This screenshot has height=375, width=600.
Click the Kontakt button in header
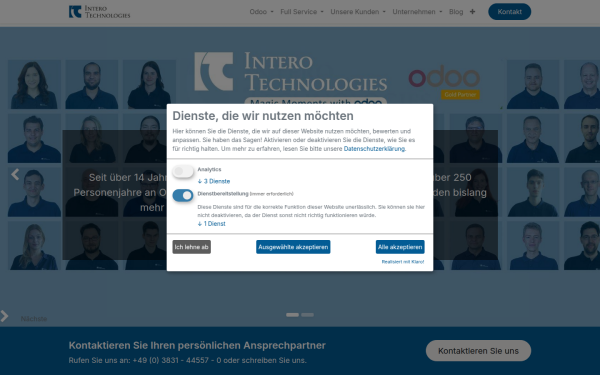510,12
